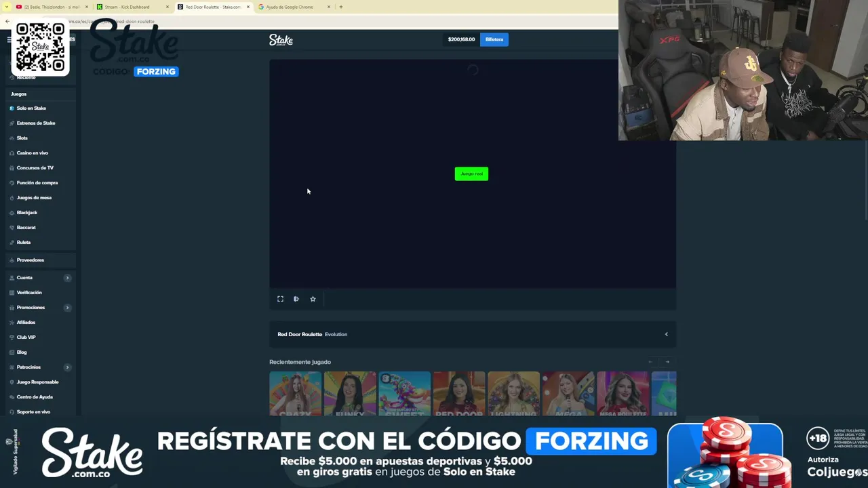This screenshot has width=868, height=488.
Task: Open a new browser tab
Action: pos(340,7)
